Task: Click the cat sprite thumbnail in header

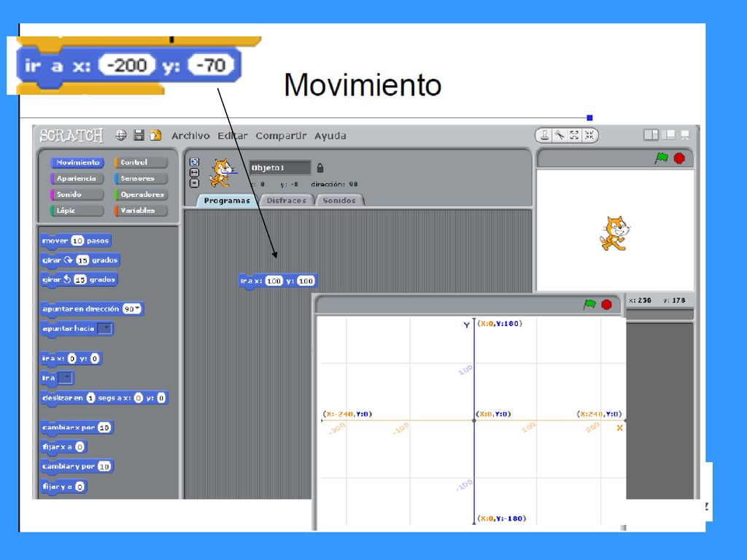Action: coord(222,174)
